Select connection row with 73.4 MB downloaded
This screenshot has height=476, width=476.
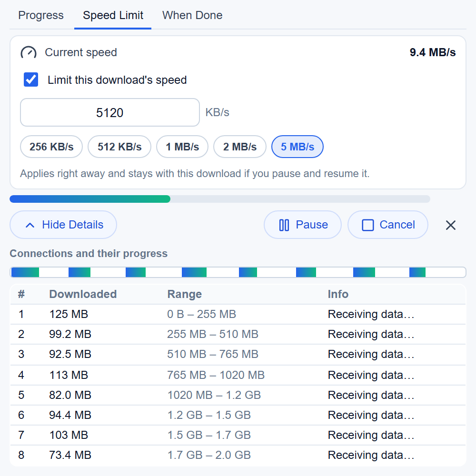(238, 455)
